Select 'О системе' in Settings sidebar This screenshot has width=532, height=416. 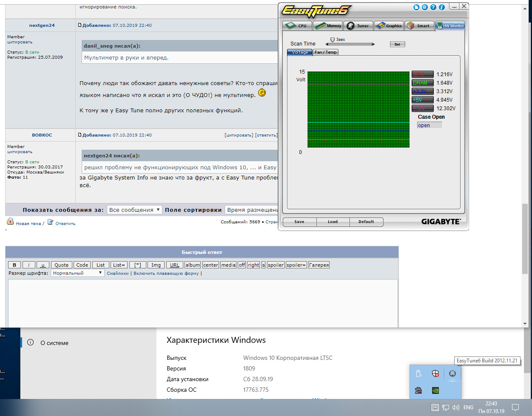(x=54, y=343)
